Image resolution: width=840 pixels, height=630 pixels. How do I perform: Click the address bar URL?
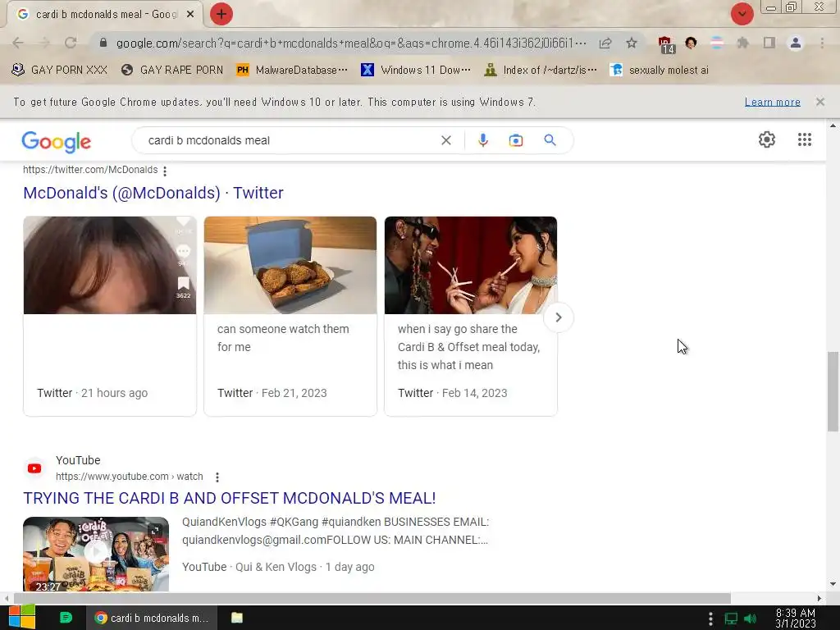tap(351, 43)
